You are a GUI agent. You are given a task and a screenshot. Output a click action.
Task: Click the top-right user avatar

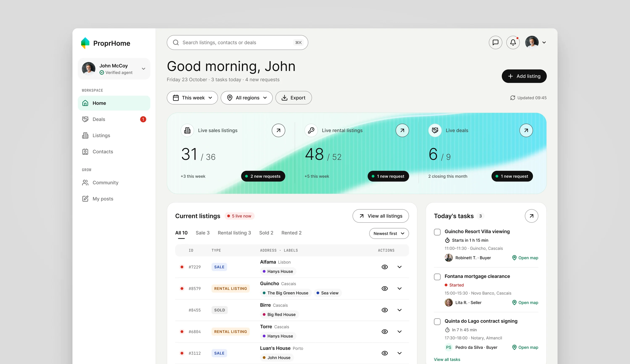point(532,42)
